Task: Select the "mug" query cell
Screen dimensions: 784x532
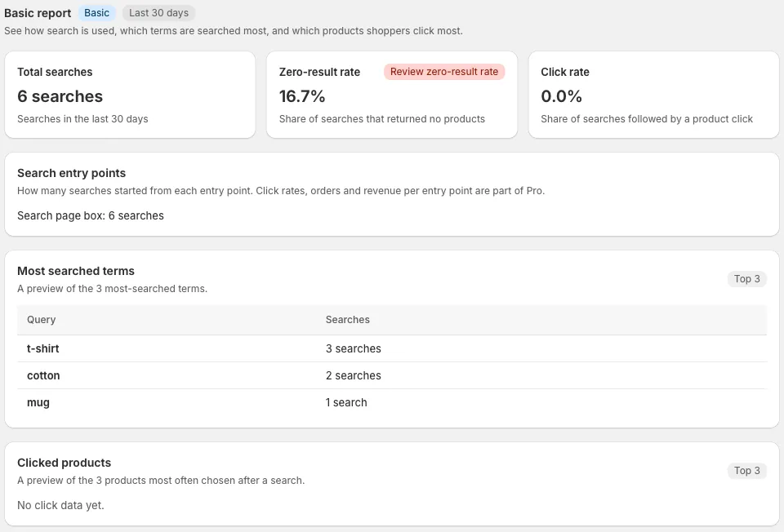Action: point(38,402)
